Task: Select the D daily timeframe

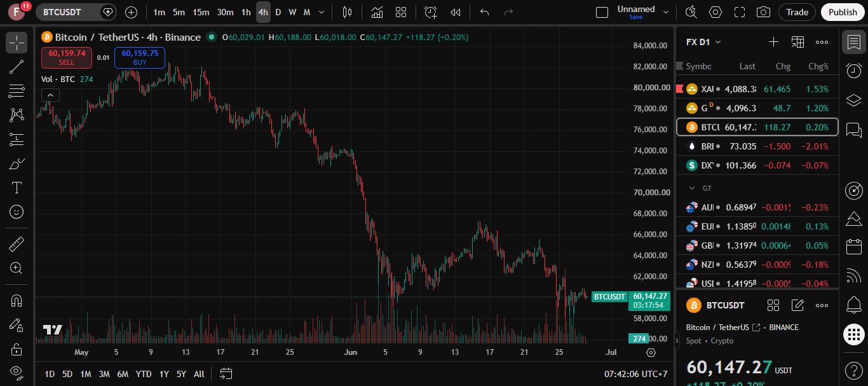Action: (x=278, y=12)
